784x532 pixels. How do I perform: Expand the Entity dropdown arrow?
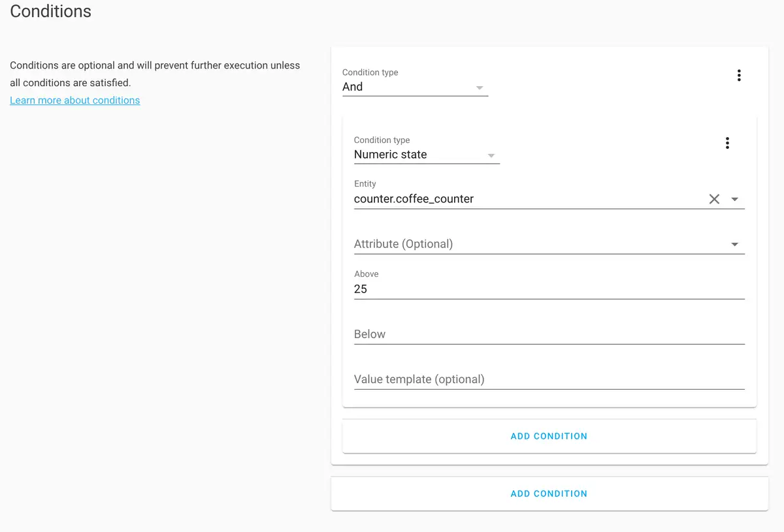coord(735,199)
